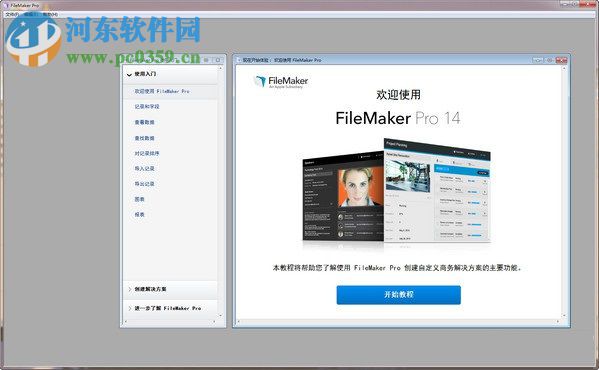Image resolution: width=599 pixels, height=370 pixels.
Task: Click scroll-down arrow of welcome window
Action: 564,316
